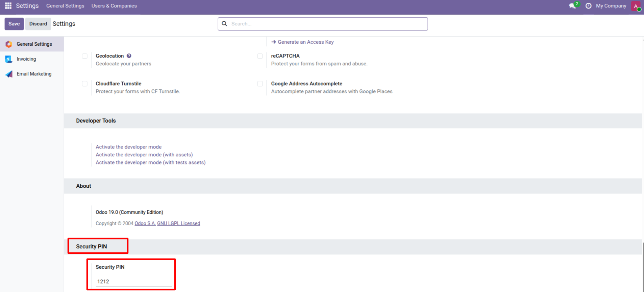Viewport: 644px width, 292px height.
Task: Click 'Protect your forms with CF Turnstile.' text
Action: [138, 91]
